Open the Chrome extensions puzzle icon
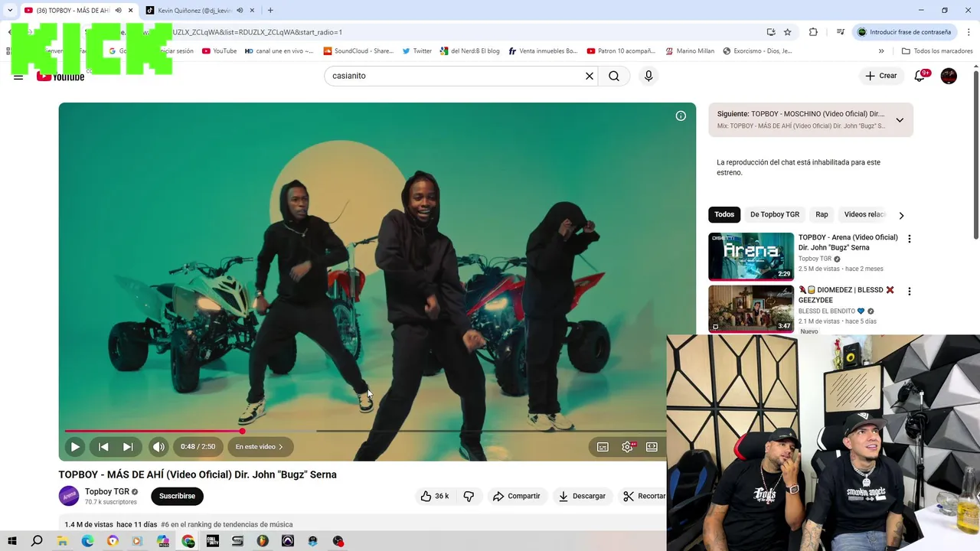This screenshot has height=551, width=980. pos(813,32)
